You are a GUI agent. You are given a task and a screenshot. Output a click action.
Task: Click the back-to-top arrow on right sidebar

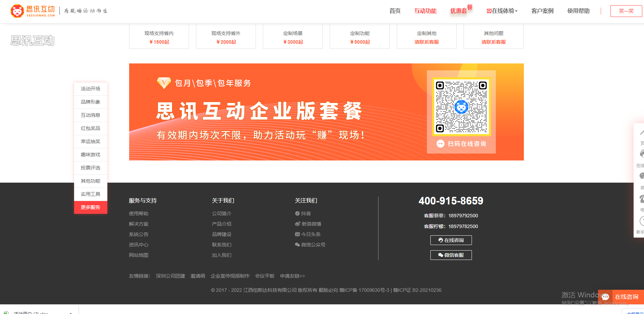[642, 133]
